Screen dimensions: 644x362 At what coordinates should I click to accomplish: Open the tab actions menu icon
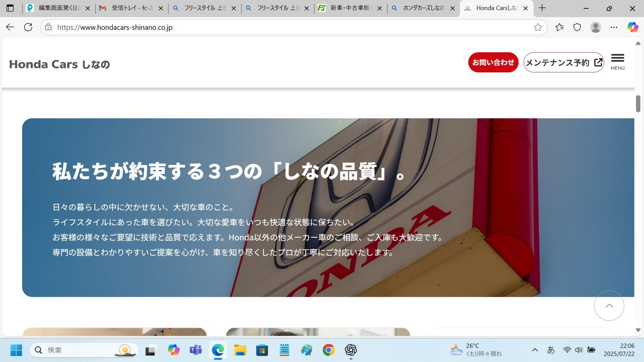click(x=10, y=8)
